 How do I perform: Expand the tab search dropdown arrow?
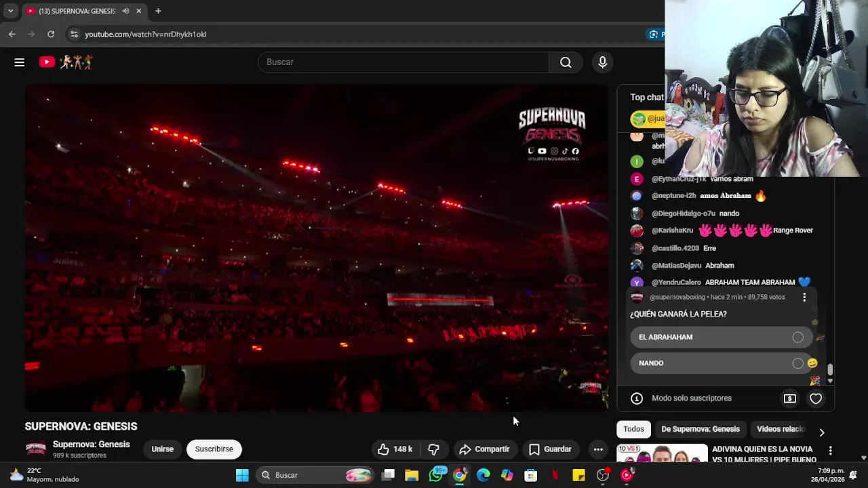tap(10, 11)
